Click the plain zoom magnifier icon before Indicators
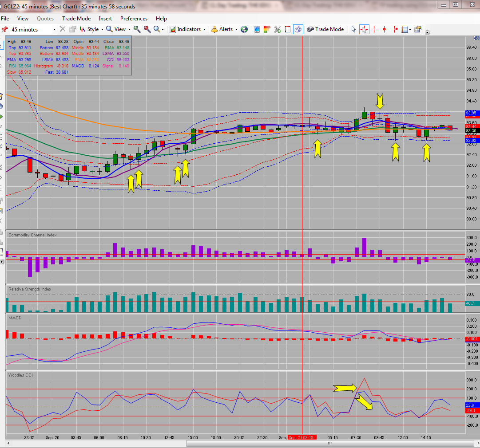480x448 pixels. [x=157, y=29]
